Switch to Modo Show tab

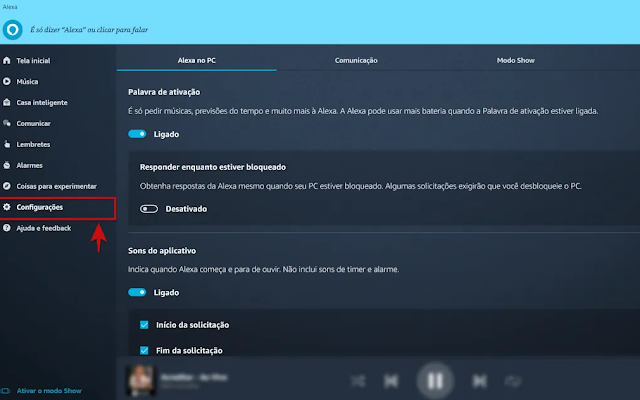tap(516, 60)
